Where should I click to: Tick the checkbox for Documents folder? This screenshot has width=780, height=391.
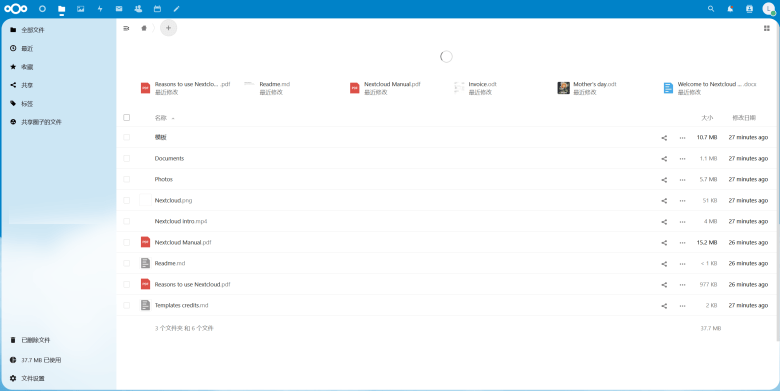pyautogui.click(x=126, y=158)
